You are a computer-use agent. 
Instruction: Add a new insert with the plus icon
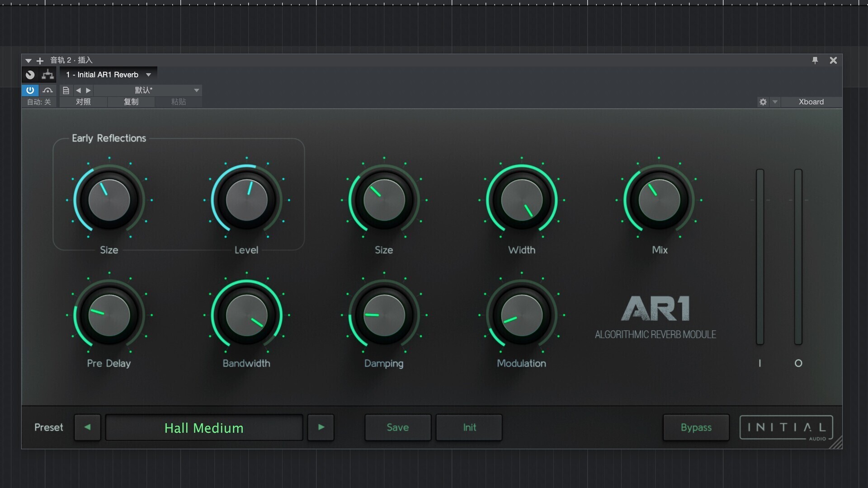tap(40, 61)
